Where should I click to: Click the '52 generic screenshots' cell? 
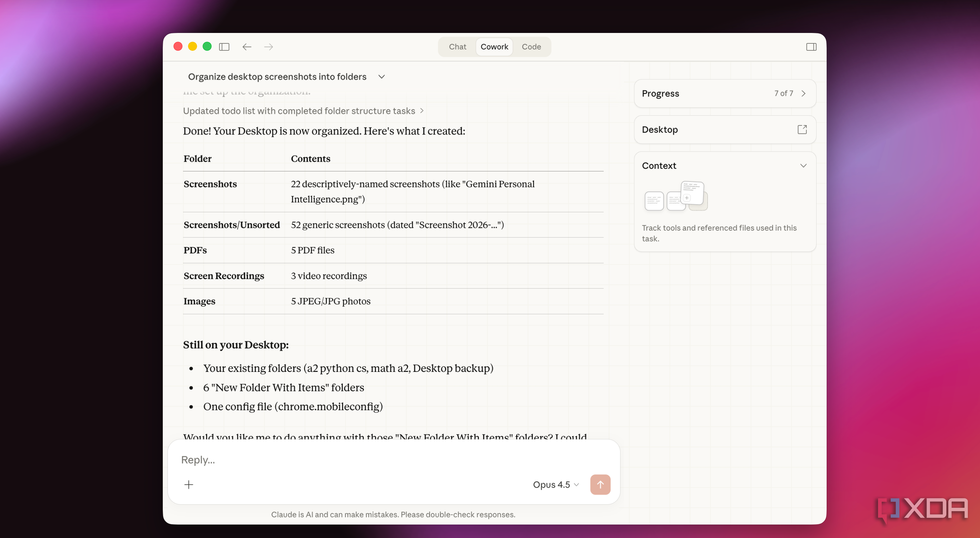[x=397, y=225]
